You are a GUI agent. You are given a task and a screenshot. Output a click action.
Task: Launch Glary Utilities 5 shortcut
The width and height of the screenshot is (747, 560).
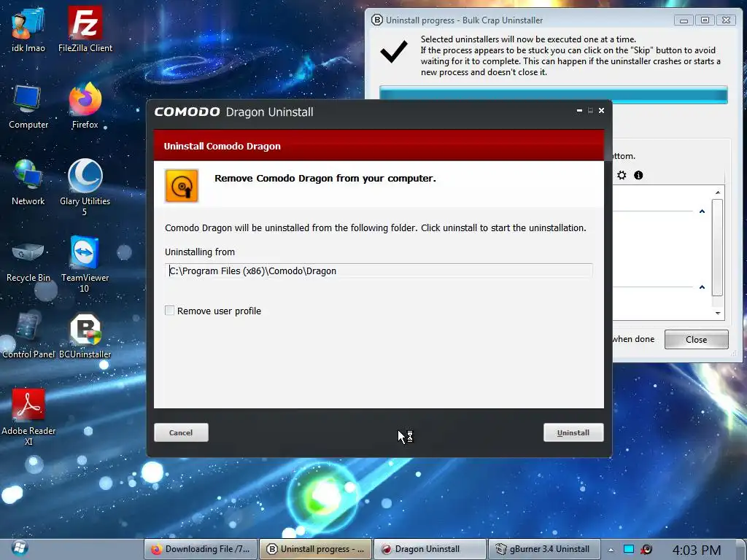coord(85,187)
